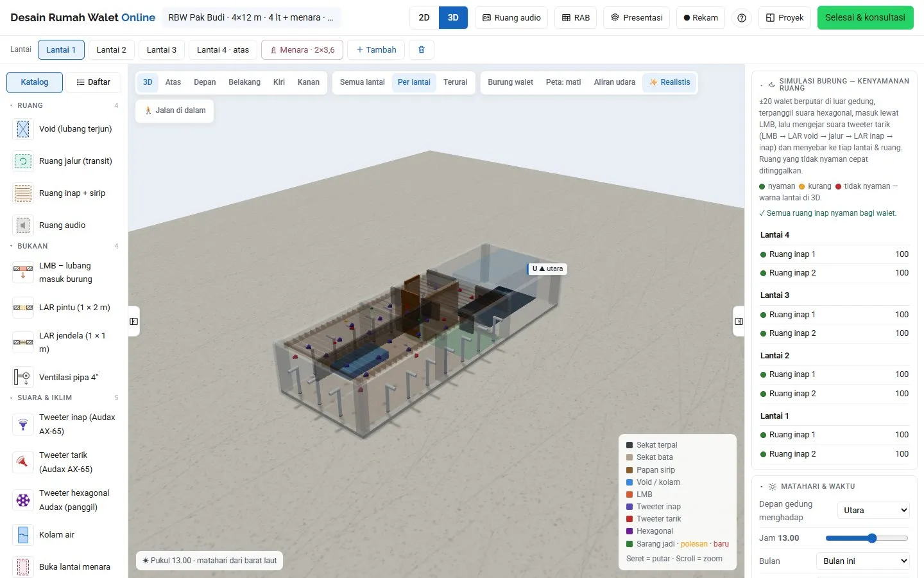Collapse the SUARA & IKLIM section

pyautogui.click(x=64, y=398)
